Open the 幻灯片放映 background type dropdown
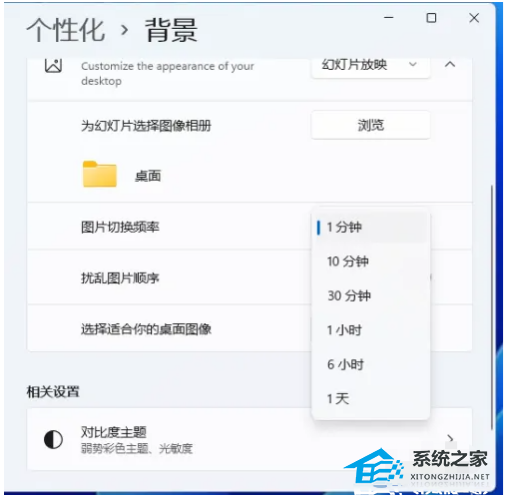The image size is (505, 495). (370, 65)
